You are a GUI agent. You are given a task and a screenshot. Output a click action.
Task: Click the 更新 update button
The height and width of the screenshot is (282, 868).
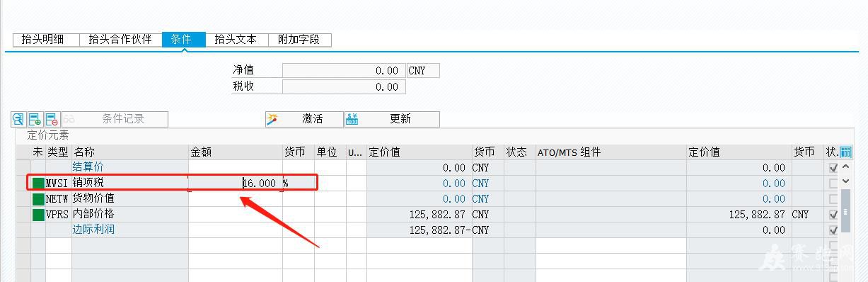(392, 119)
